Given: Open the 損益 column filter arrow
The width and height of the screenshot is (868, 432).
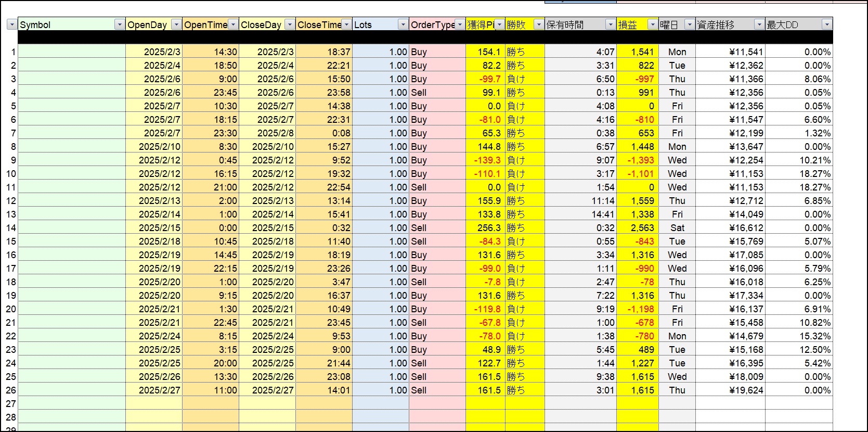Looking at the screenshot, I should (x=653, y=24).
